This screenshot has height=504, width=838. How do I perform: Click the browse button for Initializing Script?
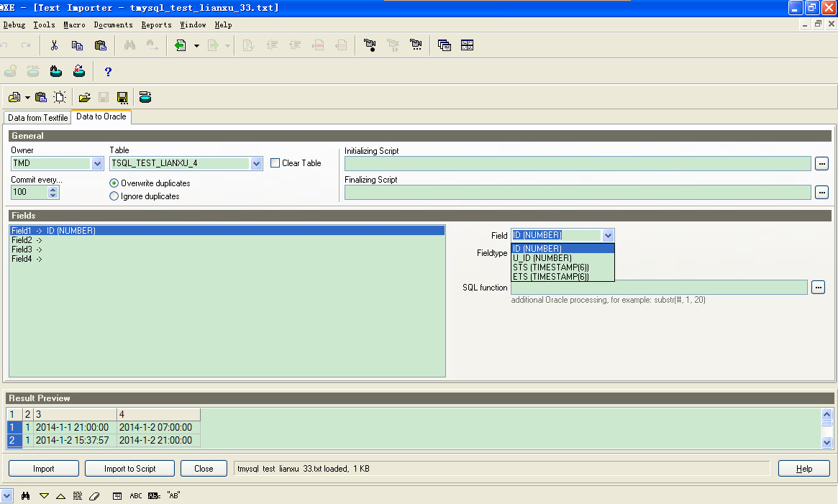pos(822,163)
